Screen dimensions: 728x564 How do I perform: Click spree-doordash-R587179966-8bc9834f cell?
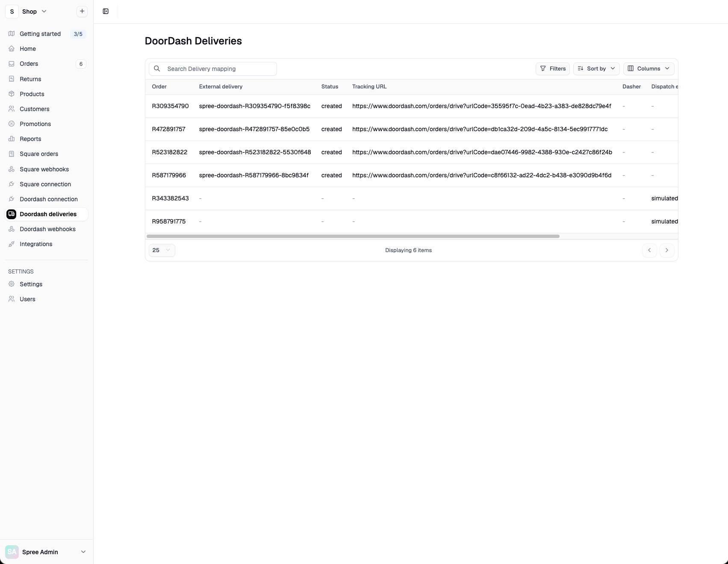click(253, 175)
